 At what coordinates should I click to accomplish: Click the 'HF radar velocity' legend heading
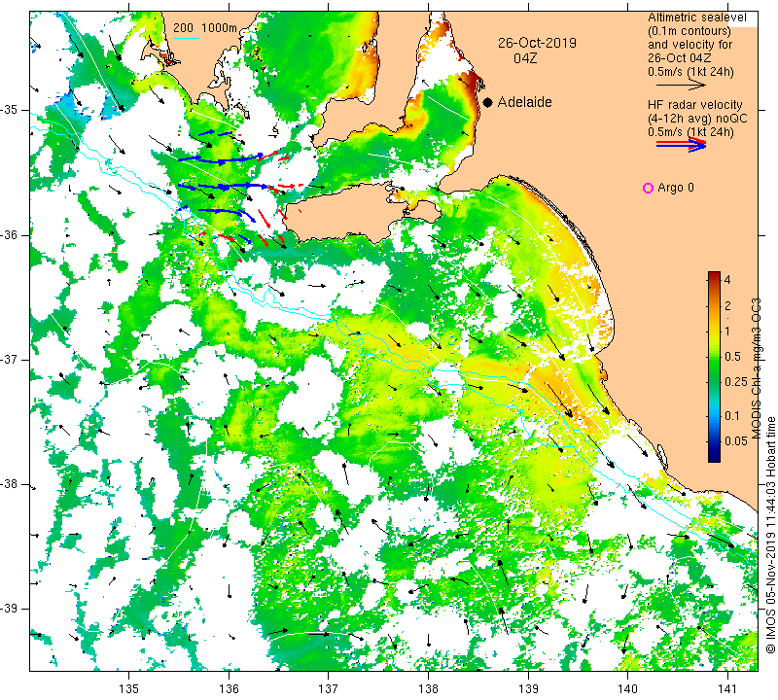click(694, 105)
